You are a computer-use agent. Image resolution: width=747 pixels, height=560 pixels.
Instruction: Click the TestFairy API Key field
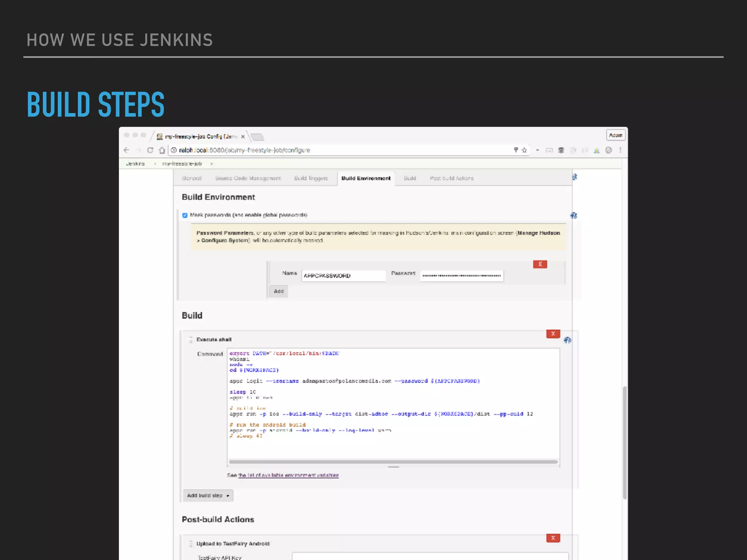[x=430, y=556]
